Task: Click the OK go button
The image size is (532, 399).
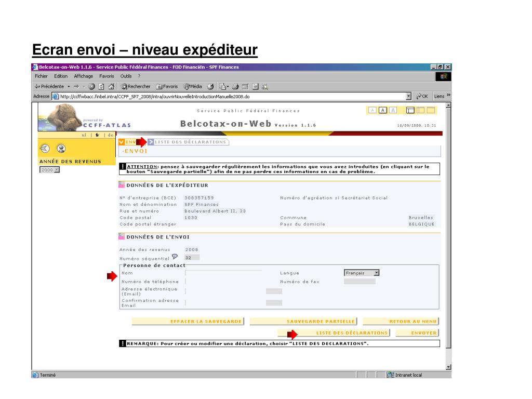Action: [422, 96]
